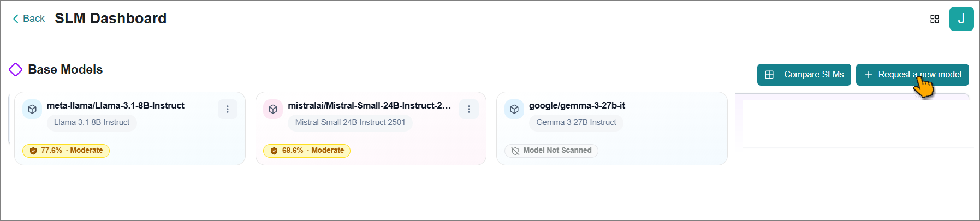This screenshot has height=221, width=980.
Task: Select the Llama 3.1 8B Instruct tag
Action: tap(92, 122)
